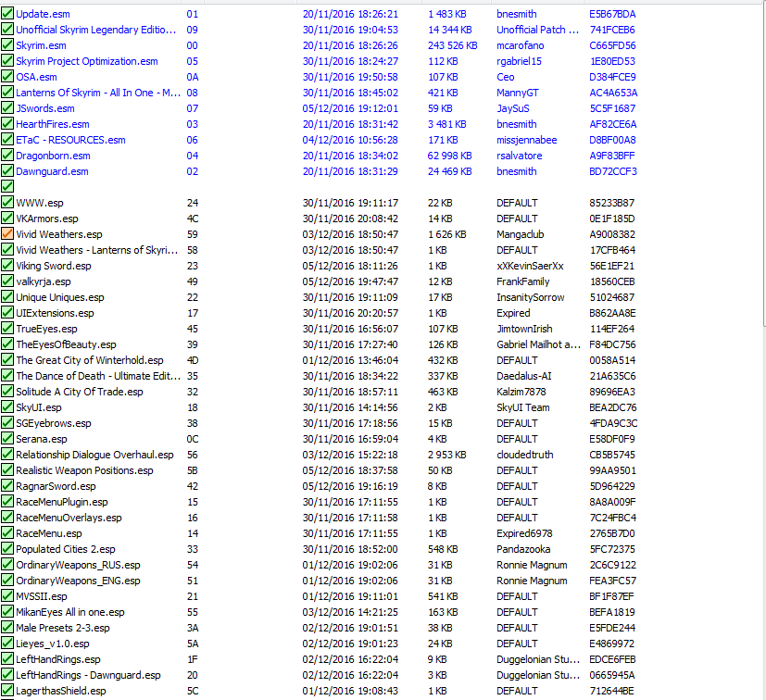Toggle checkbox for HearthFires.esm
This screenshot has height=700, width=766.
(x=7, y=124)
